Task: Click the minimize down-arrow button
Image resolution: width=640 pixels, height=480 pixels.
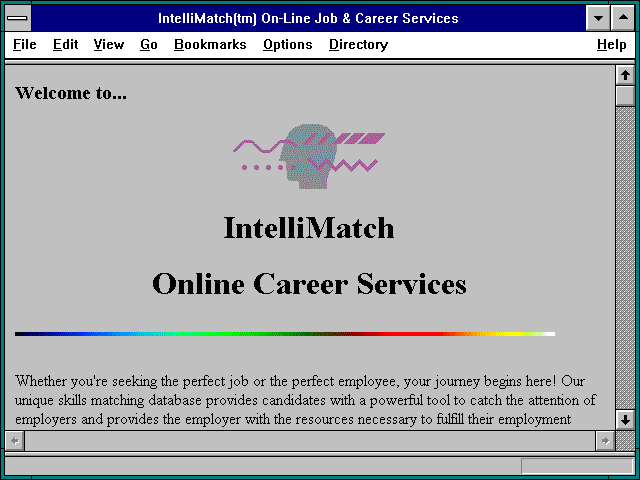Action: (598, 18)
